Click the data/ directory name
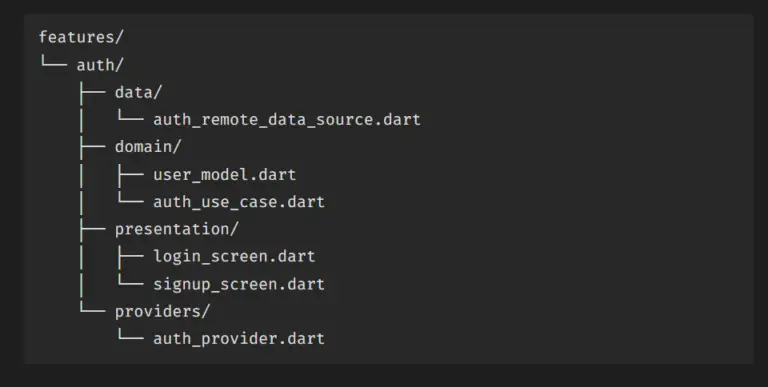This screenshot has width=768, height=387. click(138, 92)
